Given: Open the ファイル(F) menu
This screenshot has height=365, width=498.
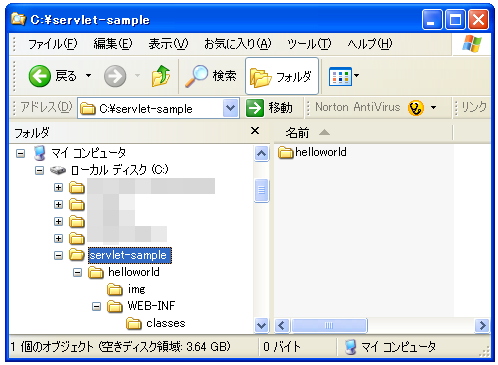Looking at the screenshot, I should coord(53,44).
